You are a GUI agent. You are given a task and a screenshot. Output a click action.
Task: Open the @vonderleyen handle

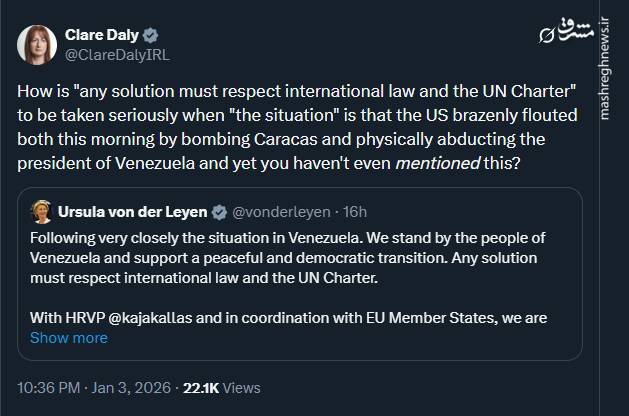point(280,212)
